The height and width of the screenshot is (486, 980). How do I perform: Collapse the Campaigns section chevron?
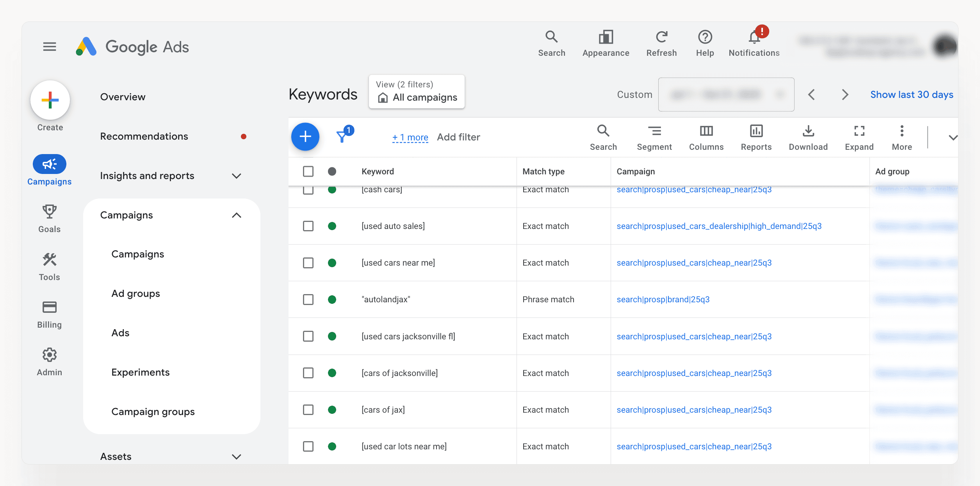click(x=236, y=215)
